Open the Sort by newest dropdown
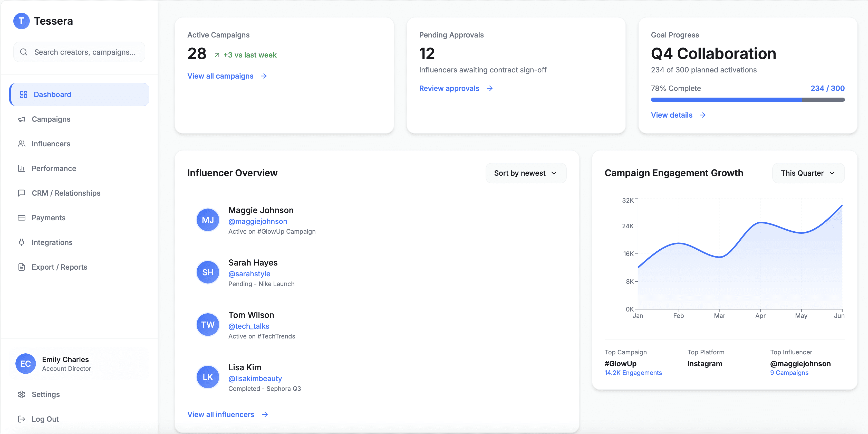This screenshot has width=868, height=434. point(526,173)
